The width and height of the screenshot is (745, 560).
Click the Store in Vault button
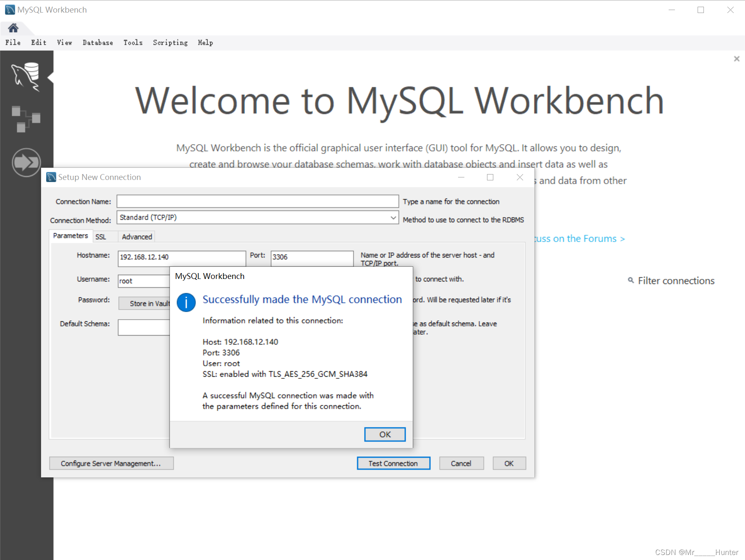pos(145,303)
